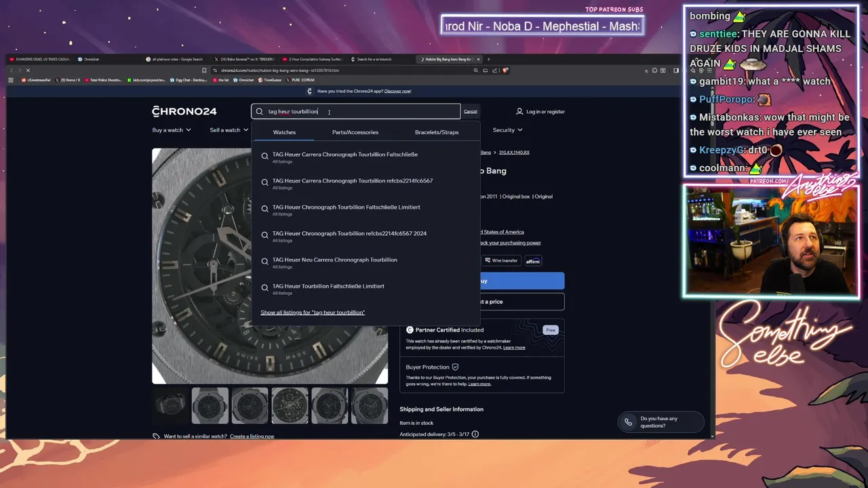Select the third watch thumbnail

250,405
